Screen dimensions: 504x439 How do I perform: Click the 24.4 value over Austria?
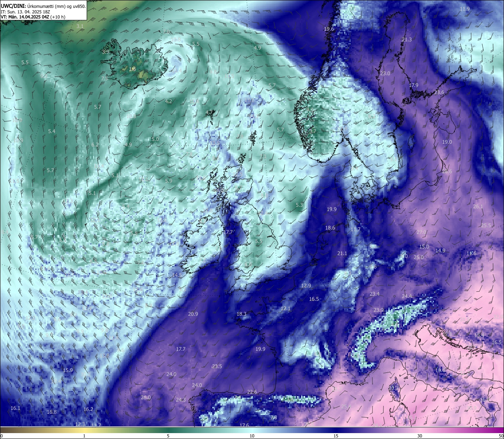[x=407, y=296]
